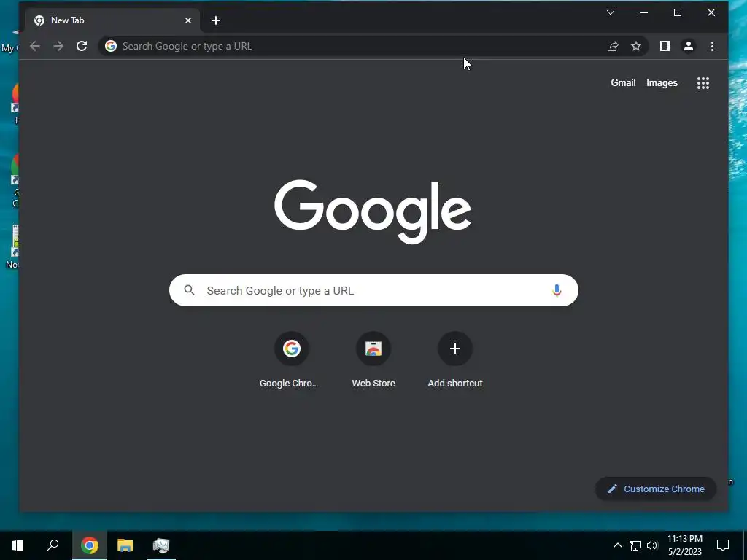The height and width of the screenshot is (560, 747).
Task: Click the network status tray icon
Action: point(635,545)
